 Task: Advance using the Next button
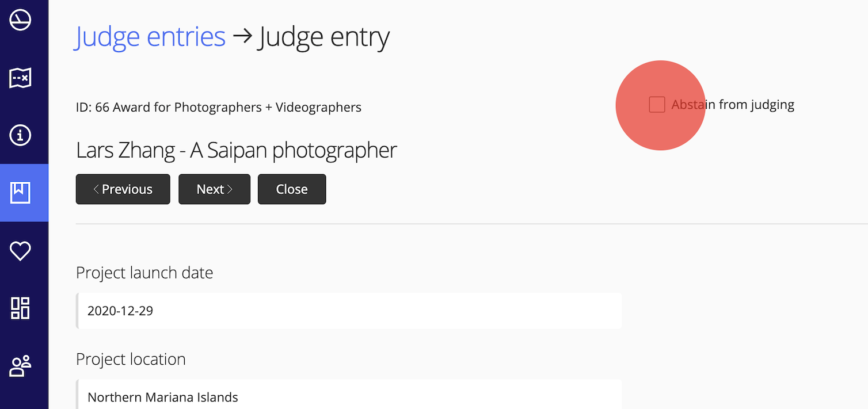click(214, 189)
